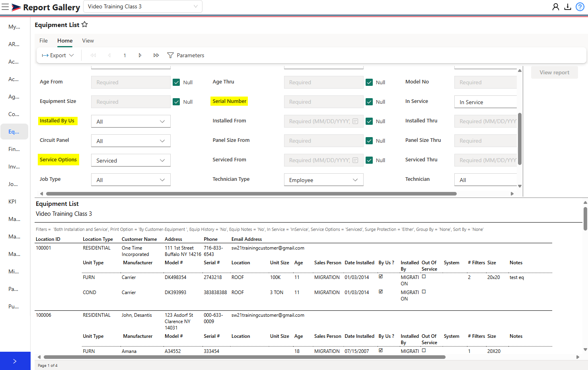Click Location ID 100006
Image resolution: width=588 pixels, height=370 pixels.
[43, 315]
